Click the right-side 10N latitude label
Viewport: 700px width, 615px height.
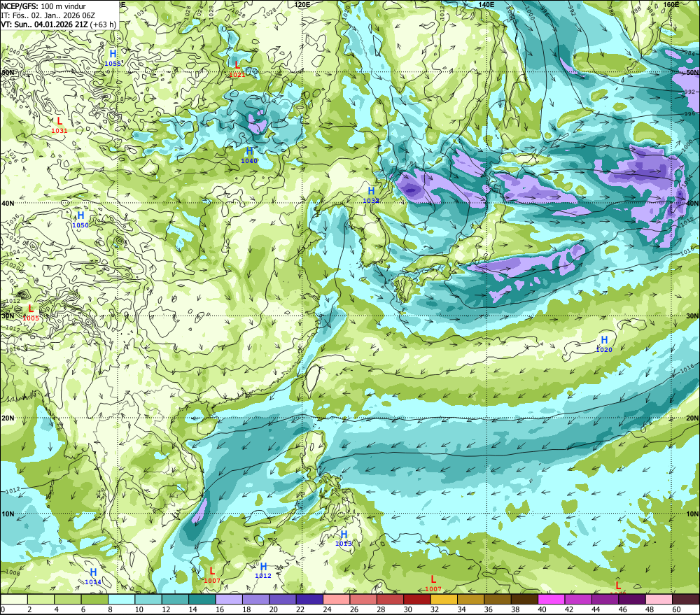(692, 514)
